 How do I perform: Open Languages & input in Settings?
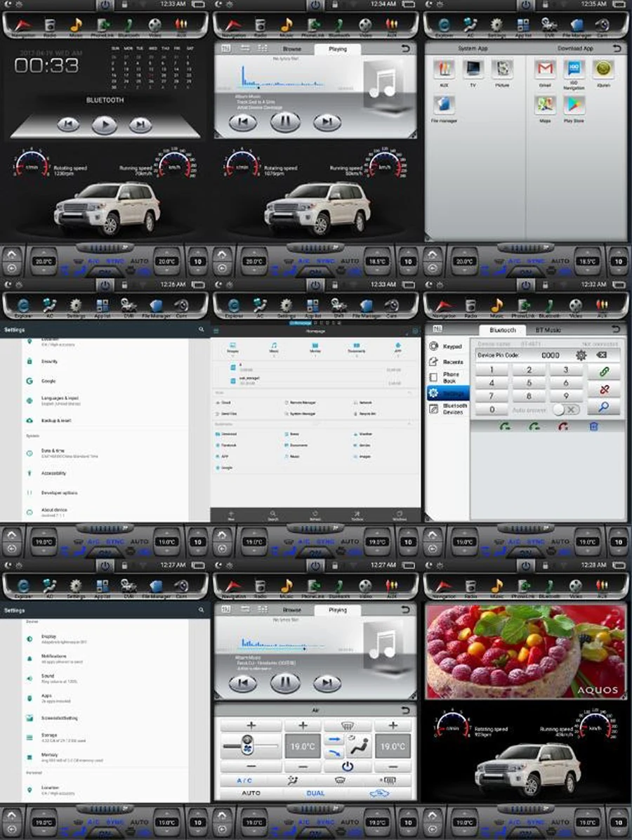105,401
